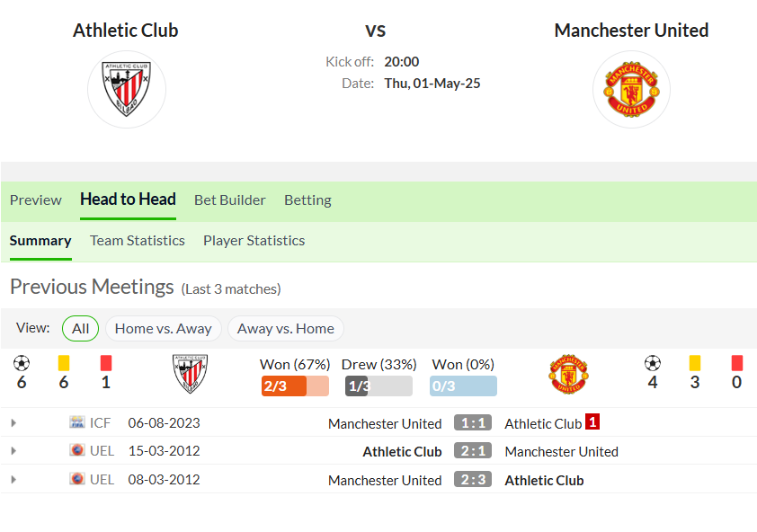
Task: Click the small Athletic Club crest in summary
Action: coord(191,374)
